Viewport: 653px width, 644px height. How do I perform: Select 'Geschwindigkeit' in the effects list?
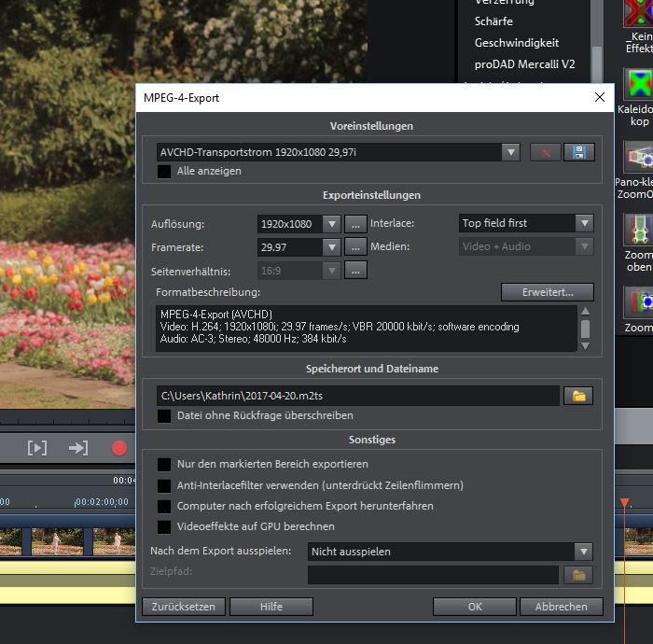pos(516,43)
